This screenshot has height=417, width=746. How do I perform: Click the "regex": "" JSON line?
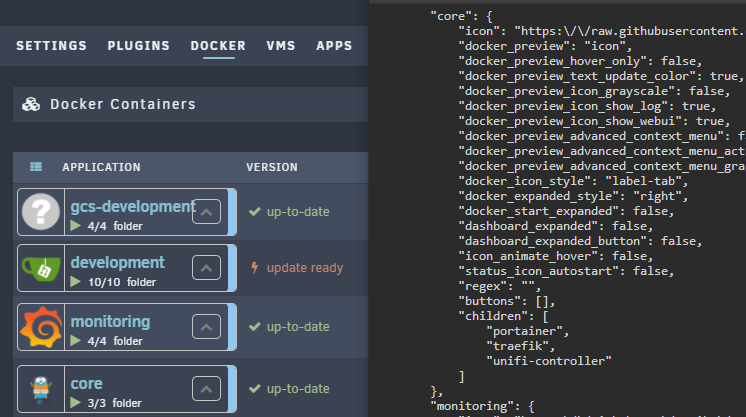click(500, 286)
